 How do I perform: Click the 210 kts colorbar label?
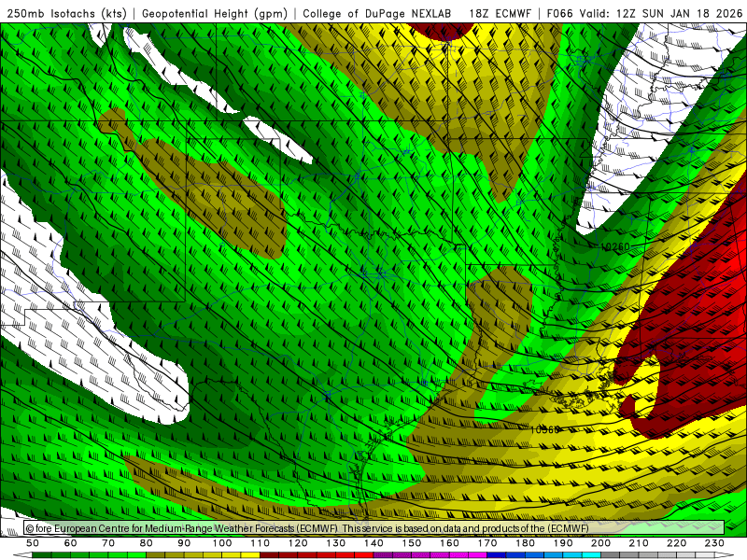tap(639, 543)
